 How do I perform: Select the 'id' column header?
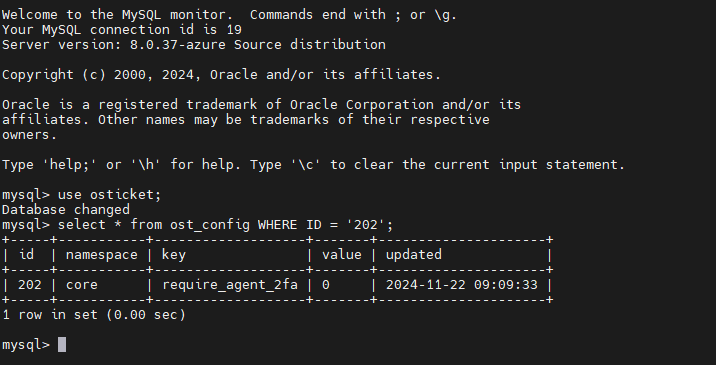(26, 254)
